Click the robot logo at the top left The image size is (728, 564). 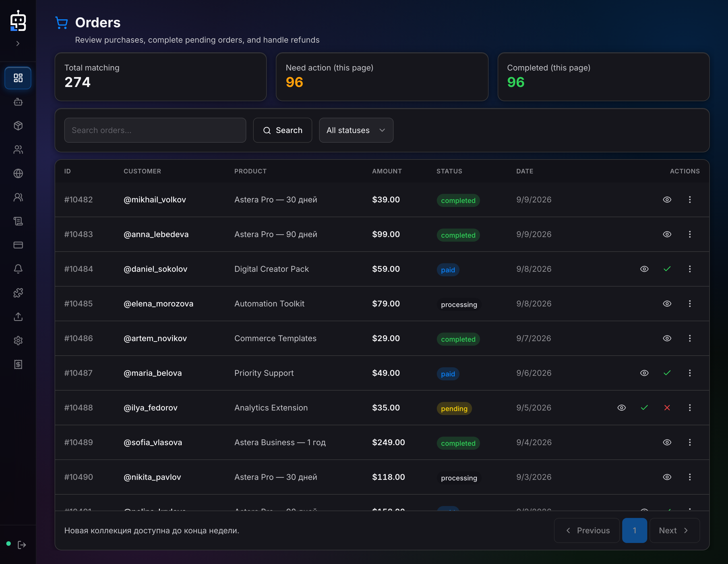click(18, 21)
